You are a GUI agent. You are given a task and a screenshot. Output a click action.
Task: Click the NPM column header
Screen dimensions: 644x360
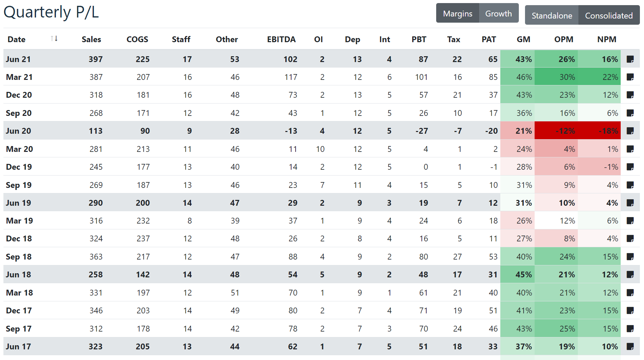click(x=607, y=39)
